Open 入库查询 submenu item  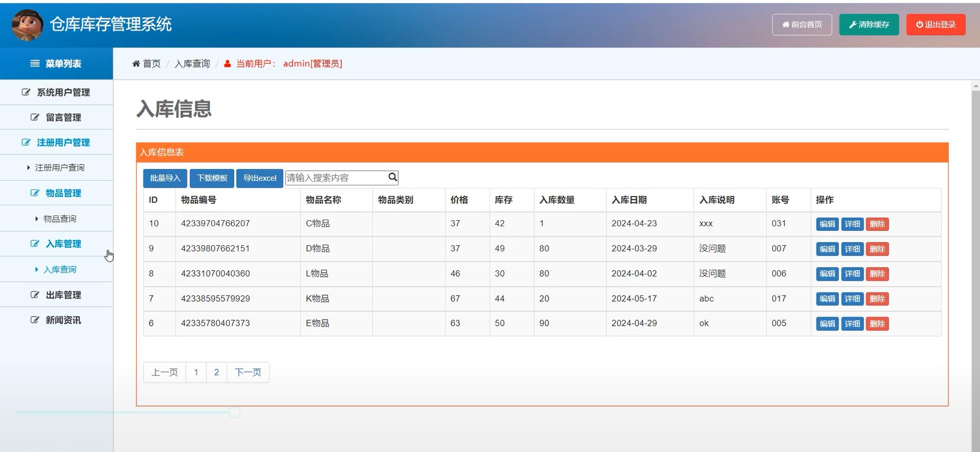(x=56, y=269)
